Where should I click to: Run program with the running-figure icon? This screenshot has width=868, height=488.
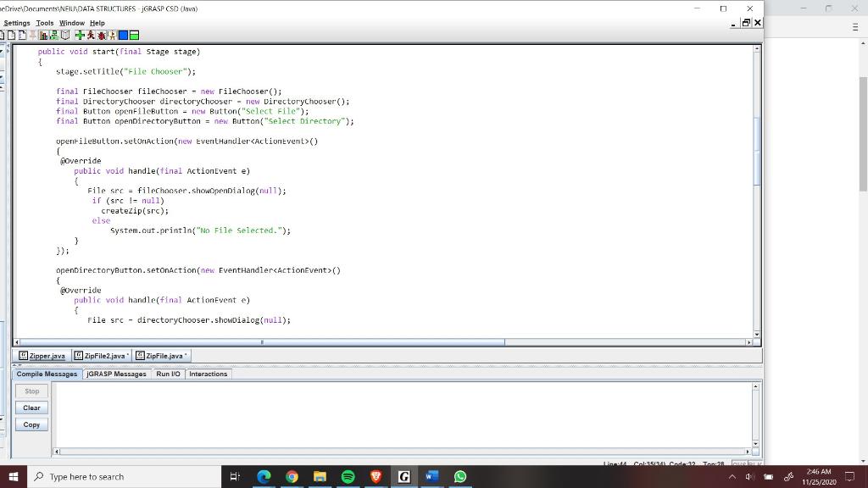pyautogui.click(x=91, y=35)
